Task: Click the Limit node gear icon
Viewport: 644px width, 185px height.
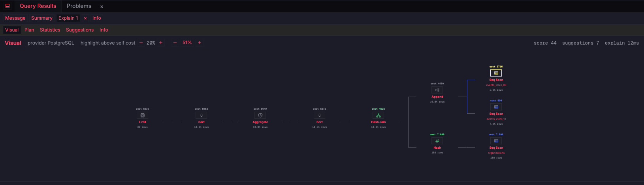Action: click(143, 115)
